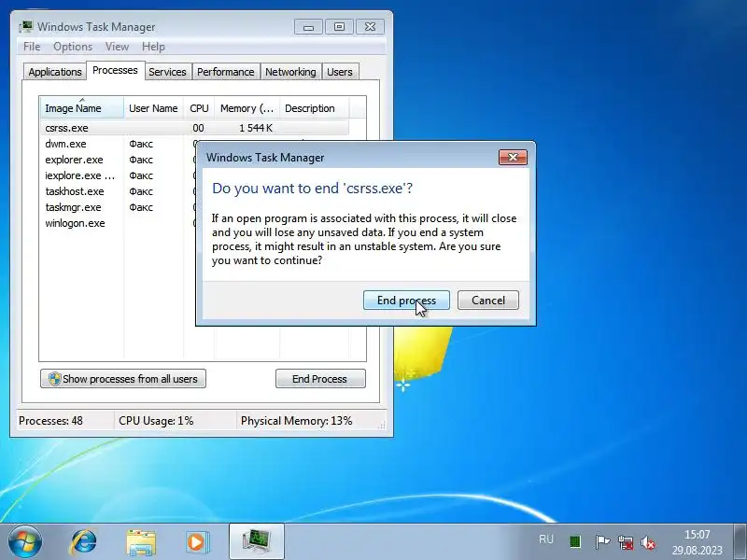Click the RU language indicator
Screen dimensions: 747x560
(546, 539)
